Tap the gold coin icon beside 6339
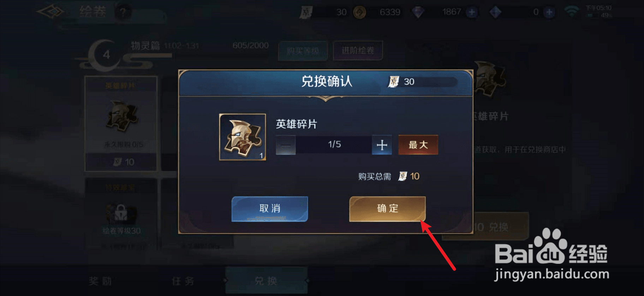This screenshot has height=296, width=644. [360, 12]
